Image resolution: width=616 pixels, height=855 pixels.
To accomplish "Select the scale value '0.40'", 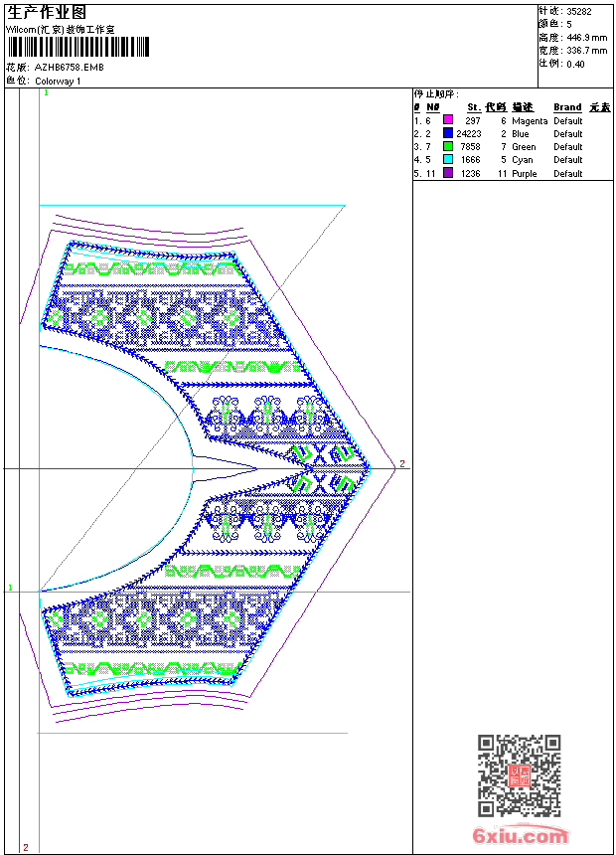I will 575,64.
